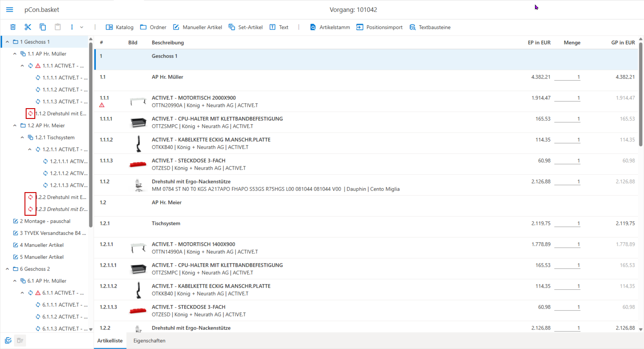Insert a Text position

[x=279, y=27]
